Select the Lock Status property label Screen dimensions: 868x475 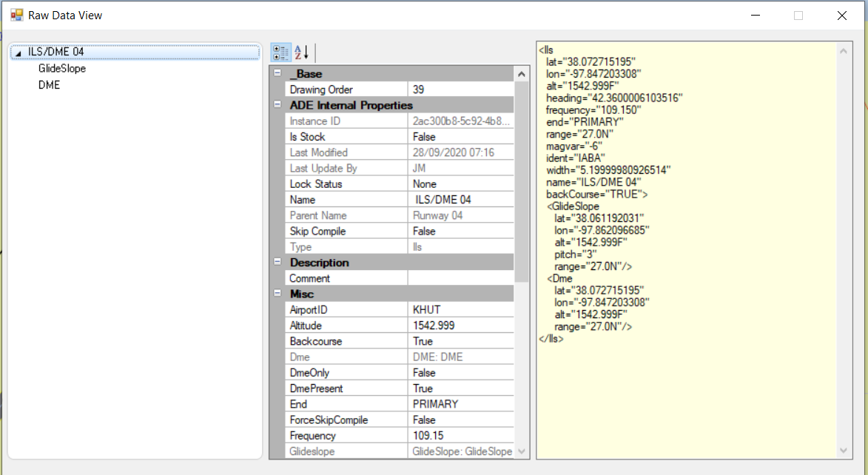tap(346, 183)
